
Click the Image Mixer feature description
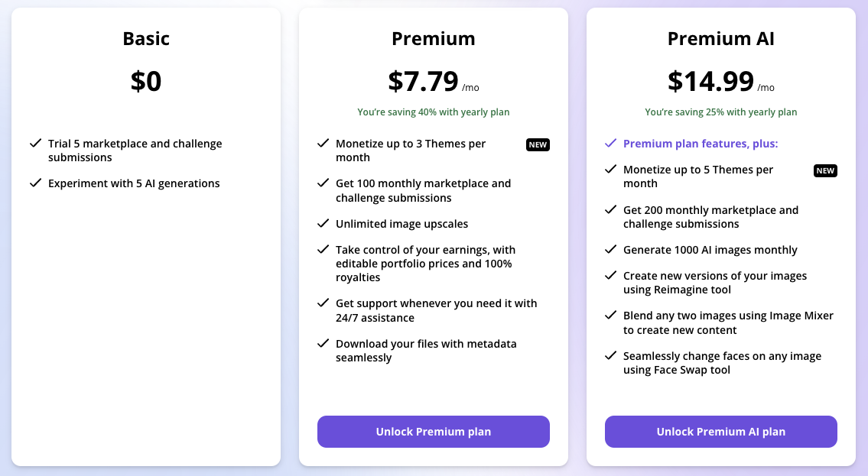pyautogui.click(x=728, y=323)
